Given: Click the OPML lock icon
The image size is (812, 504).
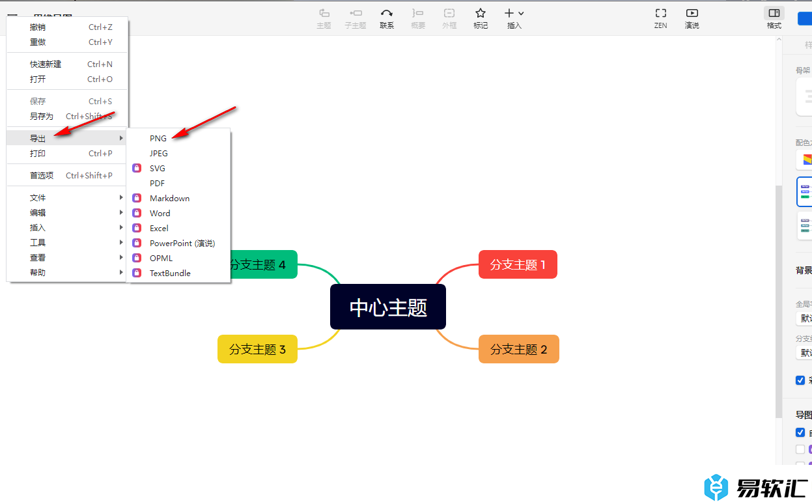Looking at the screenshot, I should click(x=137, y=258).
